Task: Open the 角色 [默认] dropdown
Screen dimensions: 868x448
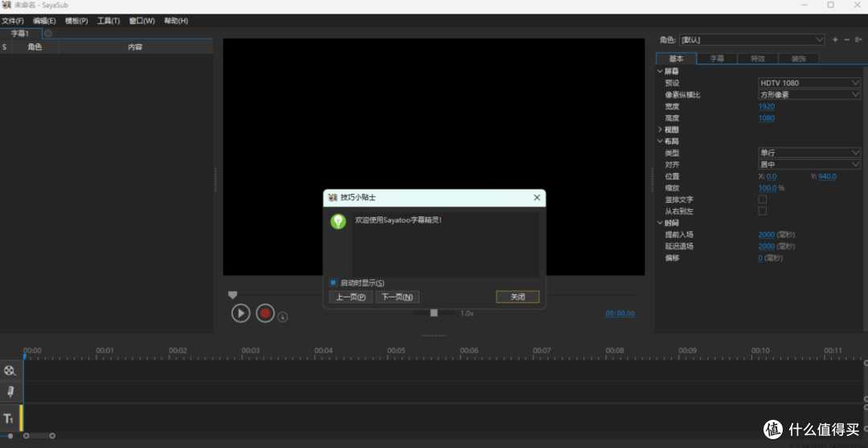Action: 752,40
